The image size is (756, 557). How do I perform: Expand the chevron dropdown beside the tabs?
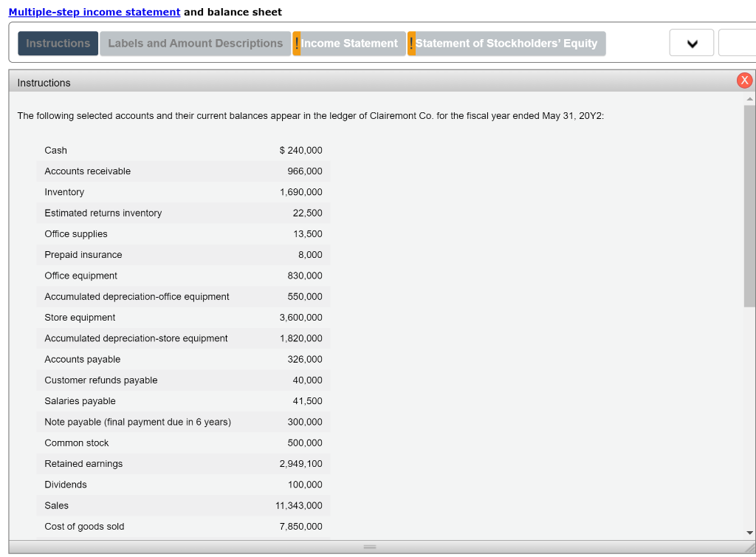point(691,43)
